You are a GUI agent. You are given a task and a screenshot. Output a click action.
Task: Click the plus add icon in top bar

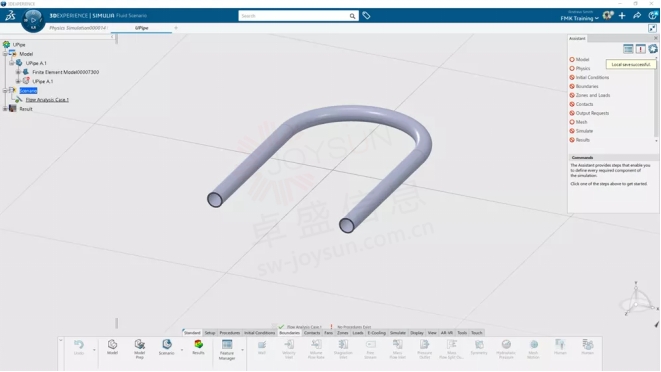coord(622,16)
